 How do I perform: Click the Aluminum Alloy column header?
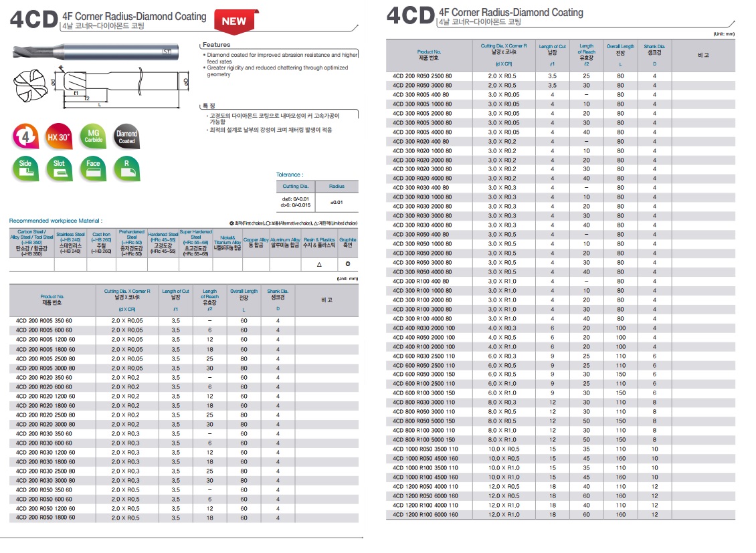pos(285,243)
